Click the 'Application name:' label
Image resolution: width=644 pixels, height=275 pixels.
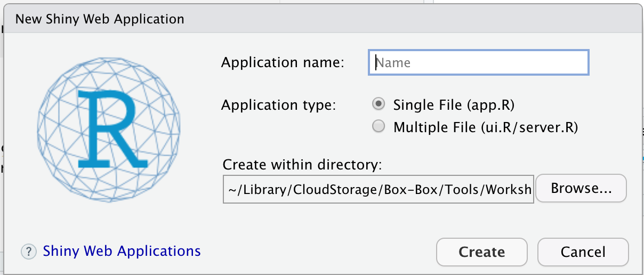283,62
